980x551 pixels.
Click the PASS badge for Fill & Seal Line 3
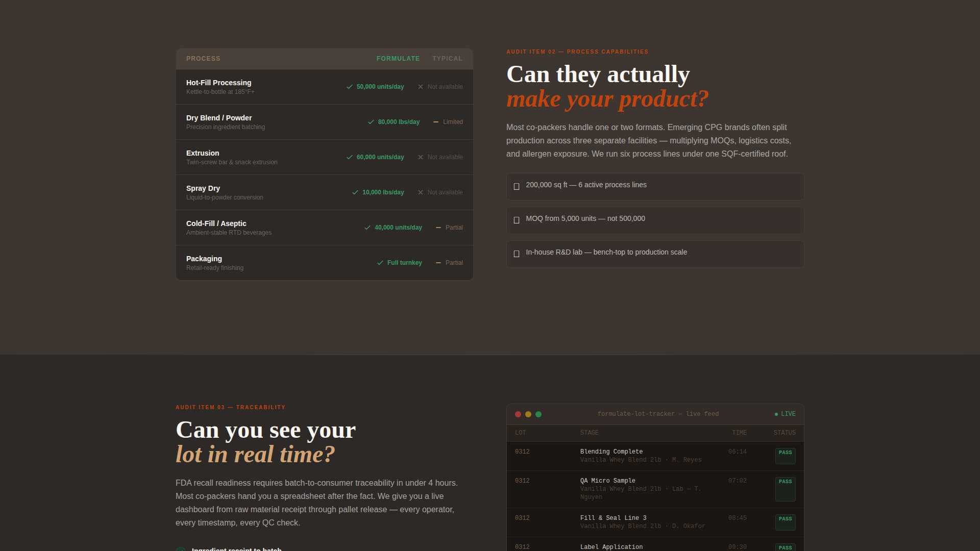pos(785,522)
